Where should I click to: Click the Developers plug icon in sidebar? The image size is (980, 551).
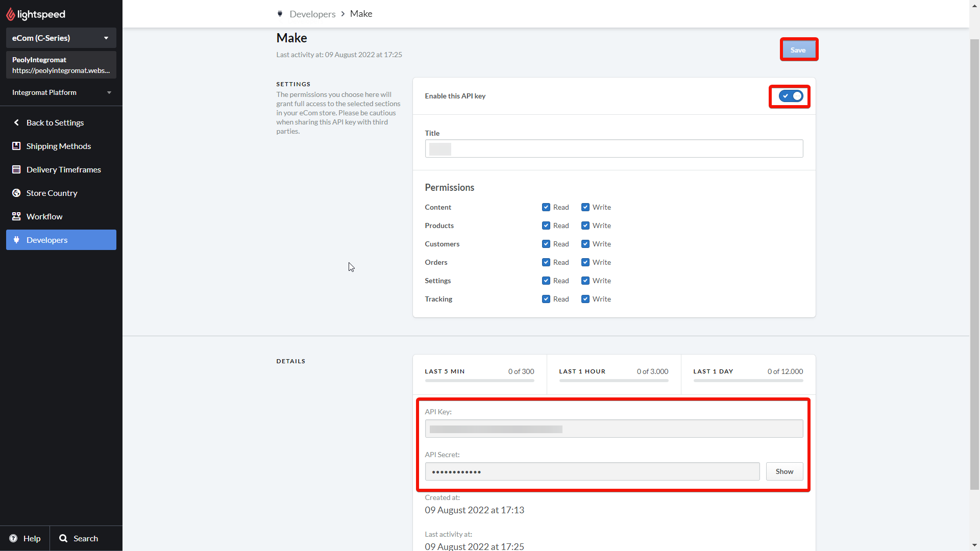click(16, 240)
